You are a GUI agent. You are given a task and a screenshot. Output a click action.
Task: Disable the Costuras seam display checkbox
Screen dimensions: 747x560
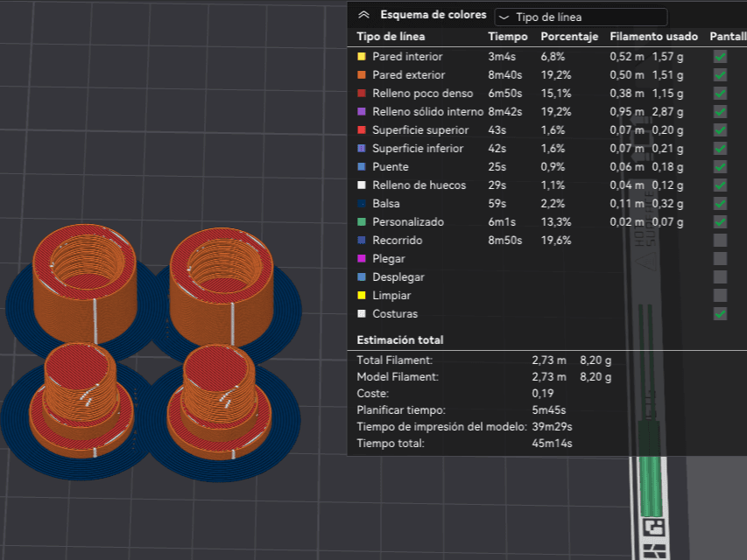tap(720, 314)
